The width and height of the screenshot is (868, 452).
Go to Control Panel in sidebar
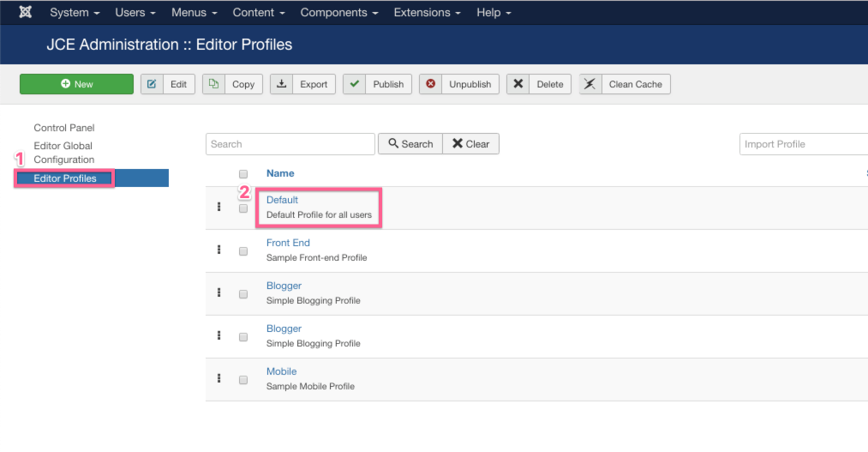(64, 128)
